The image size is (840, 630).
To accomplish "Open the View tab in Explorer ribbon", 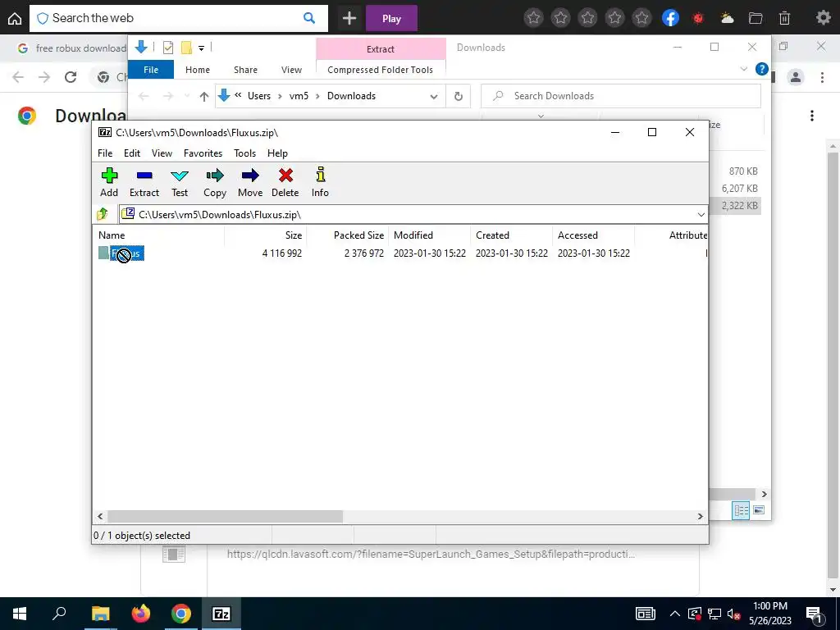I will tap(291, 70).
